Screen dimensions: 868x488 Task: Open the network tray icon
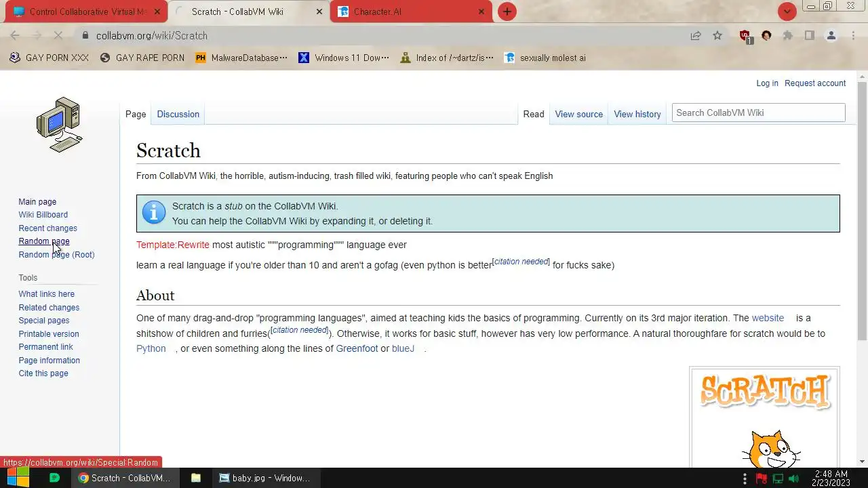(777, 479)
